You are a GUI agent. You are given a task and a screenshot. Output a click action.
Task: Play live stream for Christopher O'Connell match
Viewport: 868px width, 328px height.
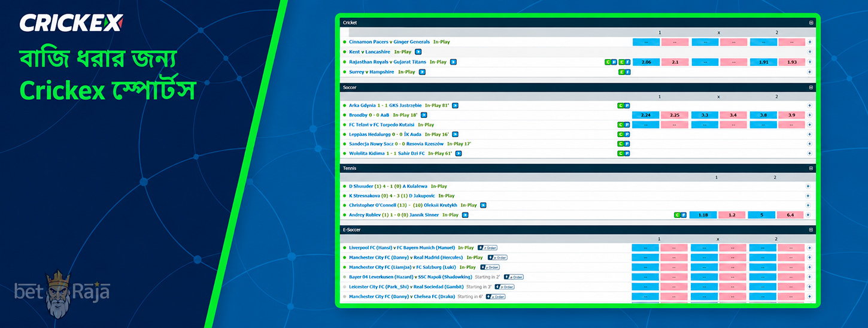[x=483, y=205]
